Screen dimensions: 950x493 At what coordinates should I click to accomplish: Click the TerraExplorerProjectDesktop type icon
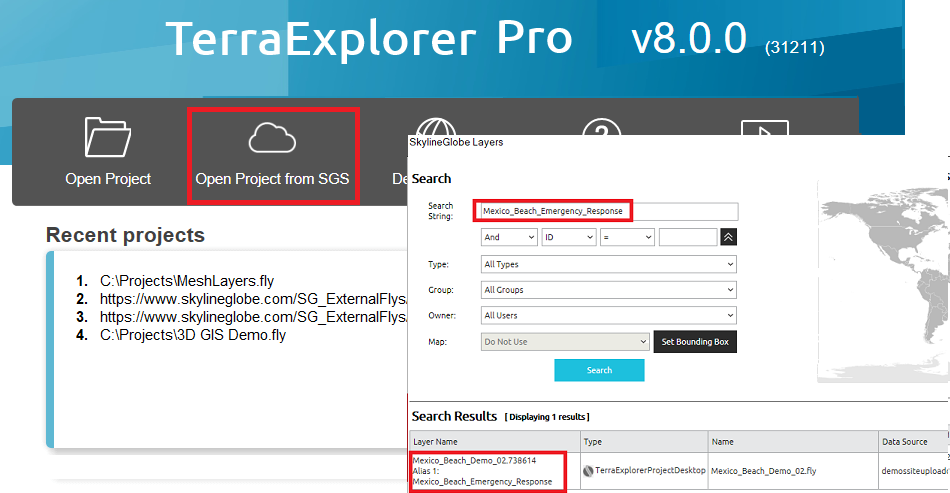click(588, 471)
